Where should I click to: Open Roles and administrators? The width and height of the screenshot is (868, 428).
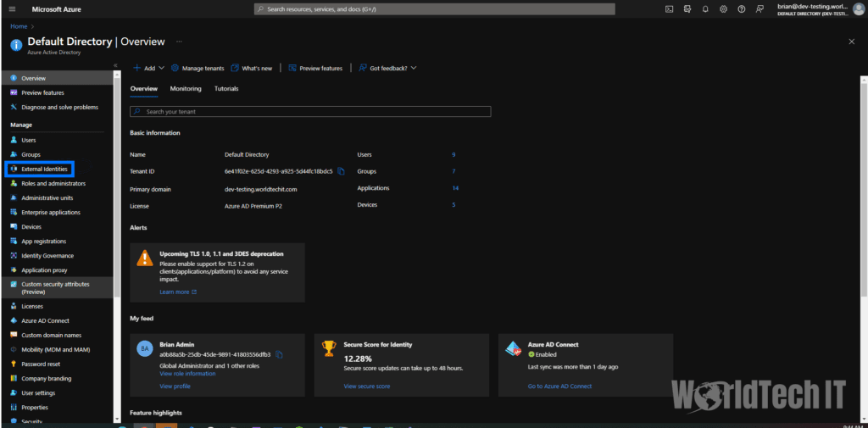(53, 183)
